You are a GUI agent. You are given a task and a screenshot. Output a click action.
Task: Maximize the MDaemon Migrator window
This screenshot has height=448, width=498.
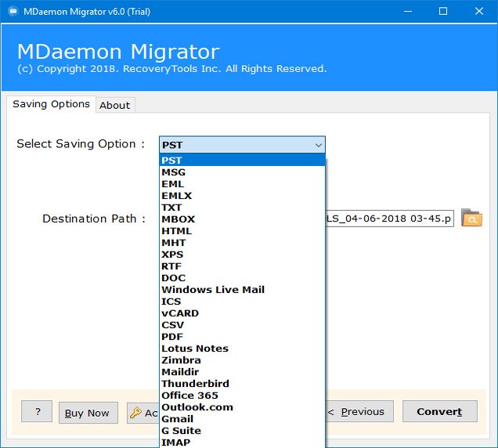443,12
